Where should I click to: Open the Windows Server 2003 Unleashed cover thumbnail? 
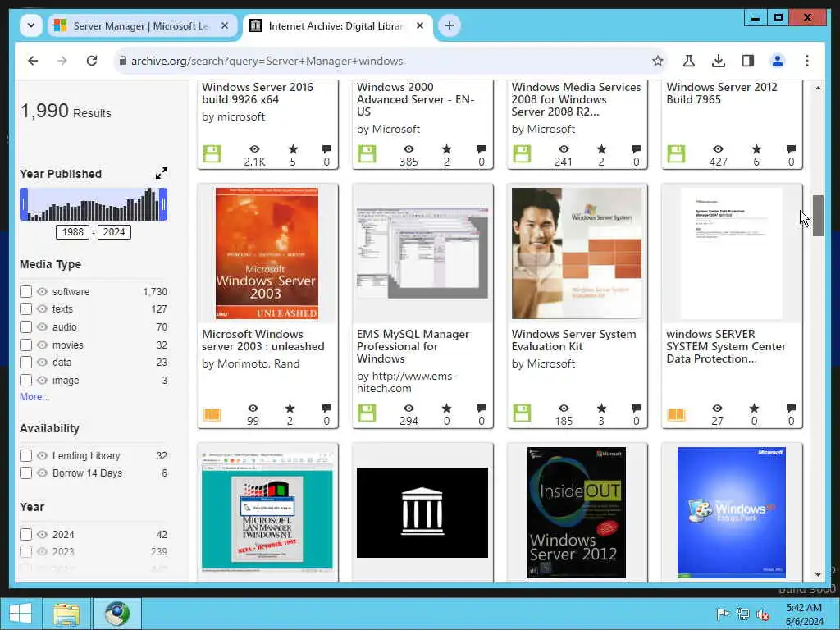coord(267,253)
